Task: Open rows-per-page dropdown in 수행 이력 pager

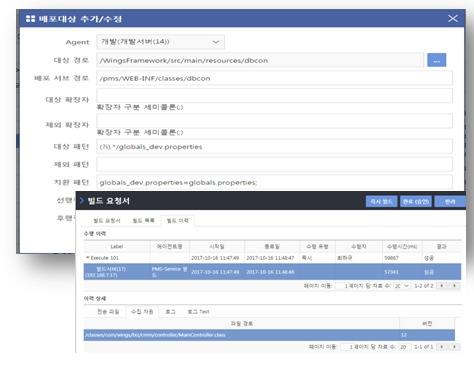Action: [402, 286]
